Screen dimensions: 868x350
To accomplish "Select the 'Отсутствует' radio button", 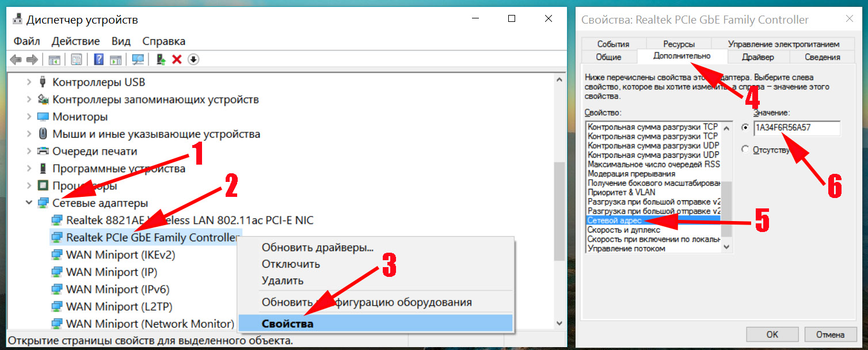I will tap(746, 149).
